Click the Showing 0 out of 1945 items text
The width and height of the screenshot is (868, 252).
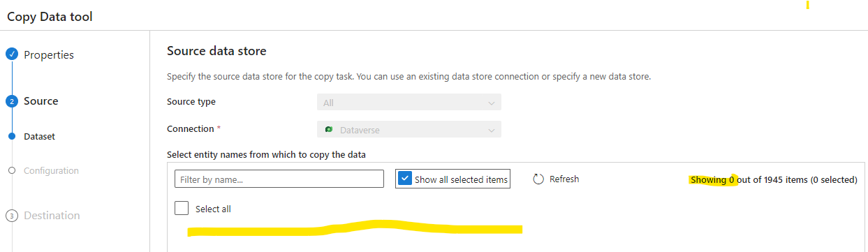(x=773, y=180)
